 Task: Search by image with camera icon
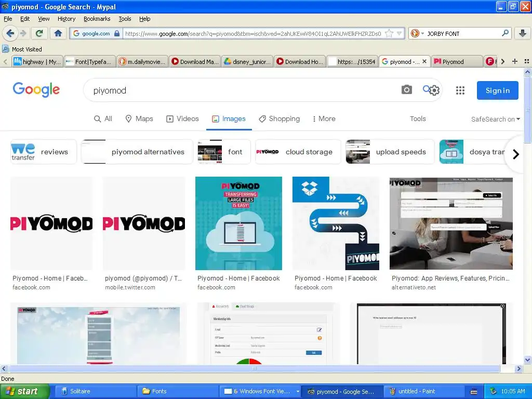pos(406,90)
